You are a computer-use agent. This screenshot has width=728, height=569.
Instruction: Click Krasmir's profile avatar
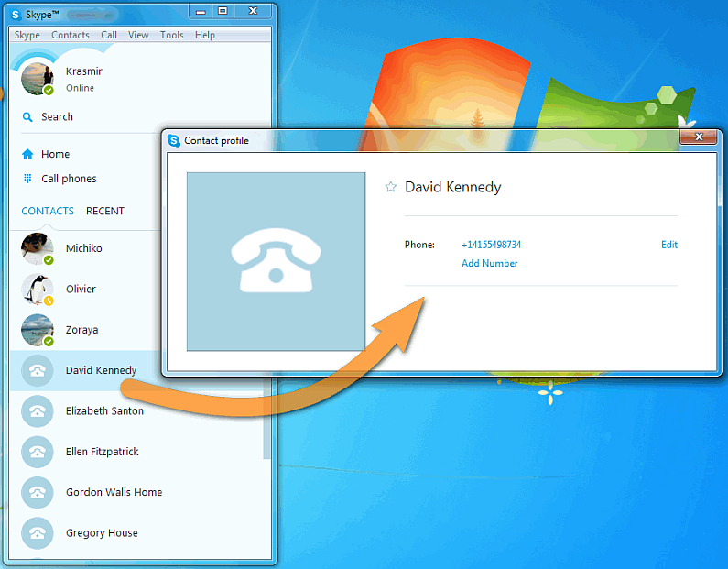[x=38, y=79]
